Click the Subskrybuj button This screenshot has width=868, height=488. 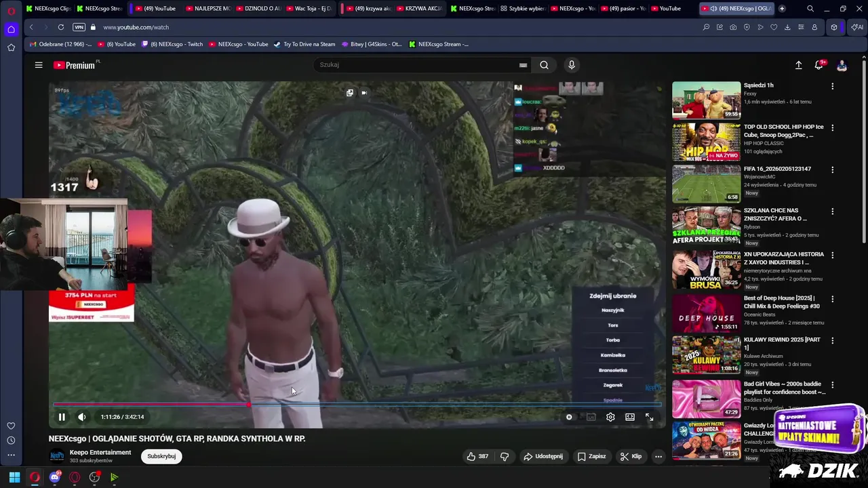[x=161, y=456]
